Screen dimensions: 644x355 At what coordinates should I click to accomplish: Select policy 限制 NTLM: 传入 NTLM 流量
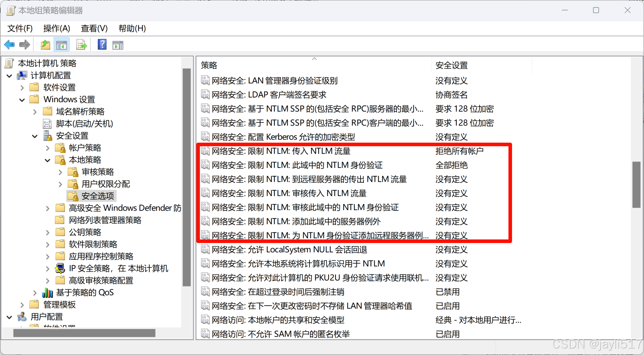pyautogui.click(x=281, y=151)
